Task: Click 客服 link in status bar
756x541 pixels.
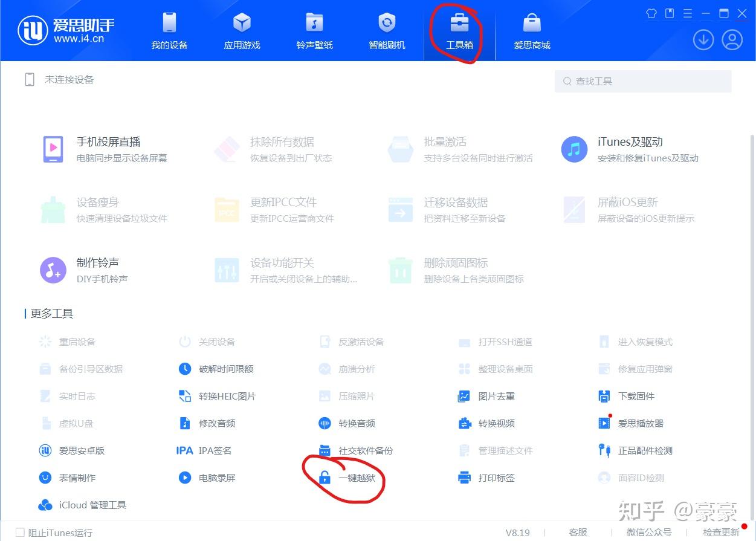Action: coord(578,533)
